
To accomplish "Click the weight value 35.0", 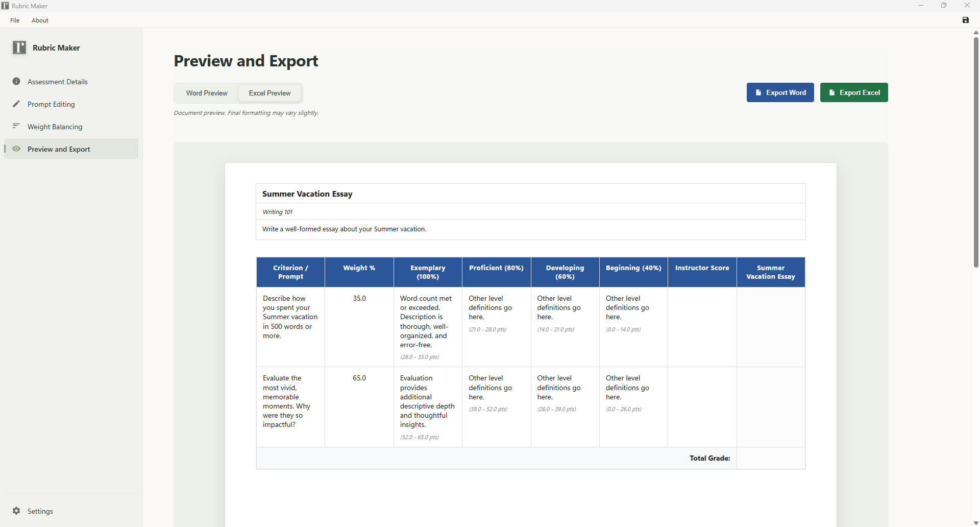I will pos(359,298).
